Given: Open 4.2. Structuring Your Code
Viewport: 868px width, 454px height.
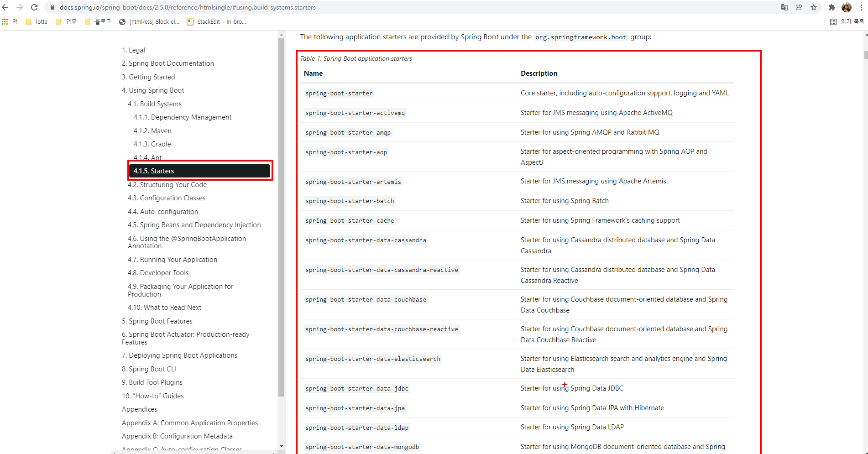Looking at the screenshot, I should 167,185.
